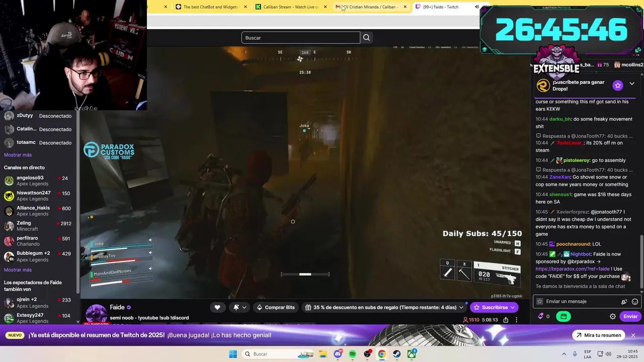
Task: Open chat settings gear
Action: click(613, 316)
